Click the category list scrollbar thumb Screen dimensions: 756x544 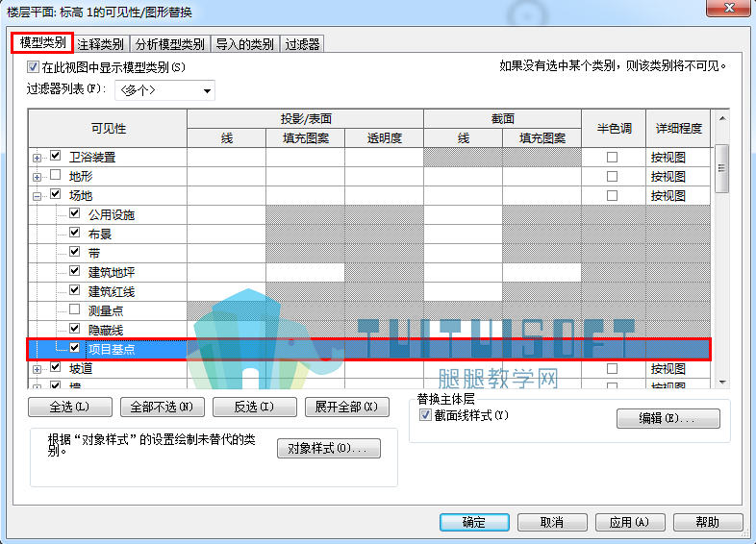click(x=721, y=168)
